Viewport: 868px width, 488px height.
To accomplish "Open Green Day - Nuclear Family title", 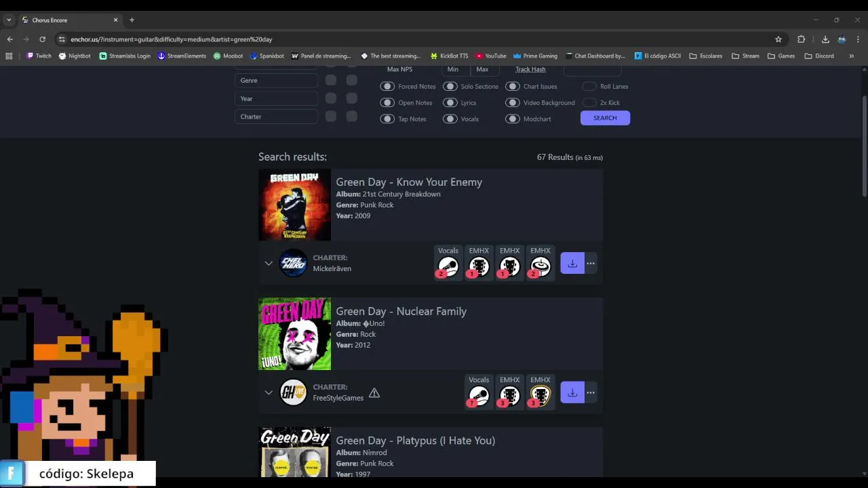I will [x=401, y=311].
